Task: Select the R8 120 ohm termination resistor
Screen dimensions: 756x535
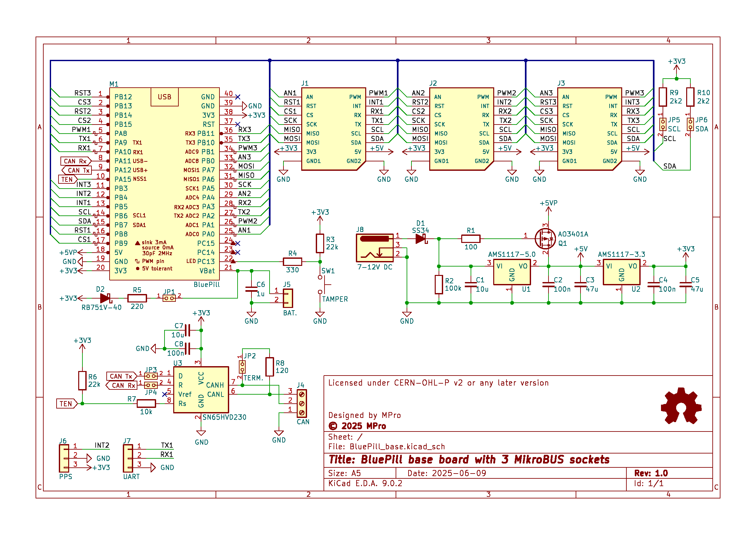Action: pyautogui.click(x=270, y=367)
